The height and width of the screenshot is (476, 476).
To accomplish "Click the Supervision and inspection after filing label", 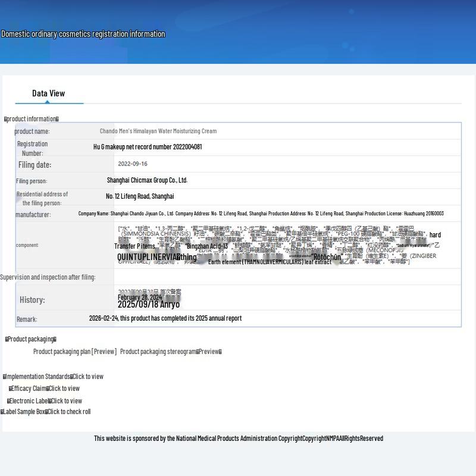I will click(48, 277).
